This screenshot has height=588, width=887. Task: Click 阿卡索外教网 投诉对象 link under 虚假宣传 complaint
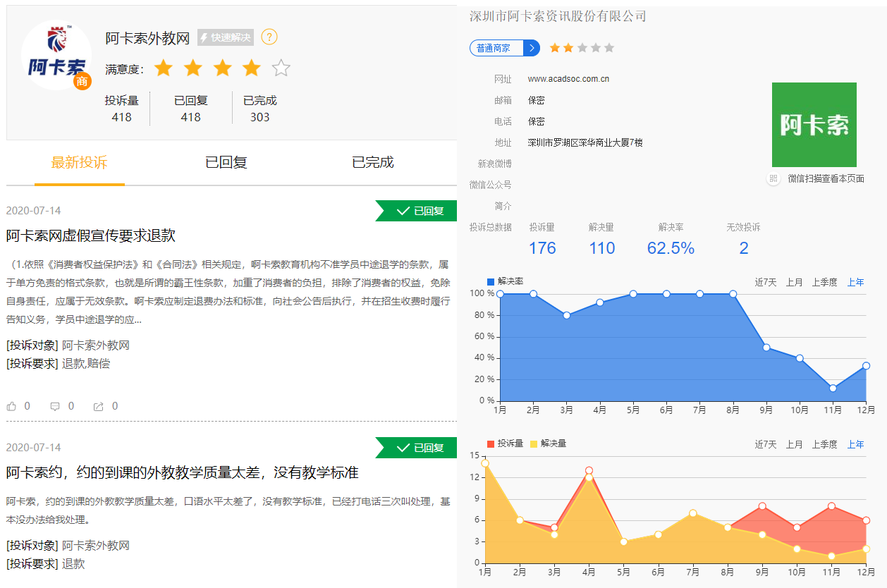(x=96, y=345)
